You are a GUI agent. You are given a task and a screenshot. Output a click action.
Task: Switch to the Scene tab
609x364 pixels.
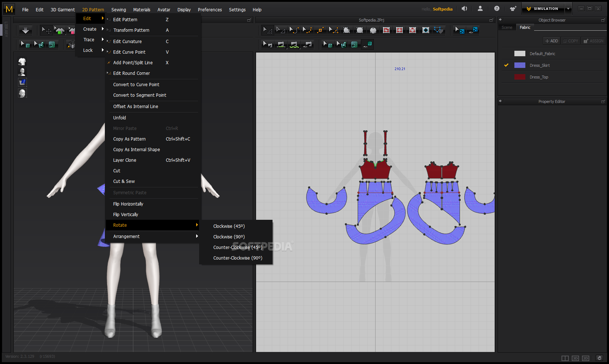click(x=507, y=27)
